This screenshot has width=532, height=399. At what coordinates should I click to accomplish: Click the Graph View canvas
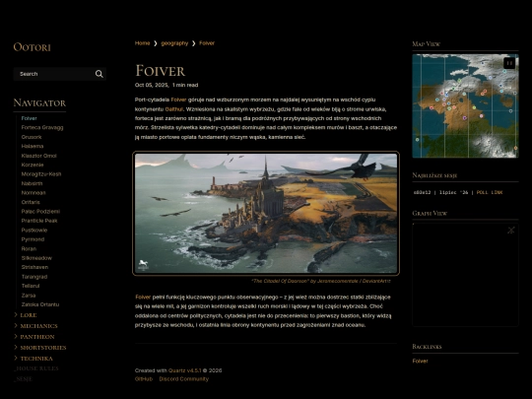465,275
